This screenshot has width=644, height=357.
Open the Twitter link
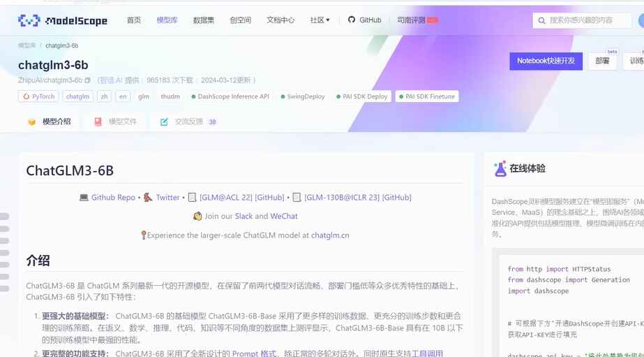click(x=167, y=198)
